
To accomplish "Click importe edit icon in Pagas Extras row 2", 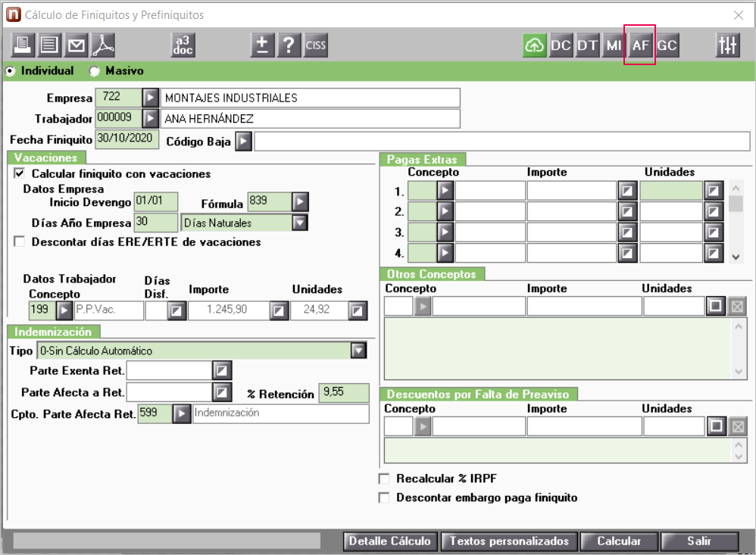I will pos(627,211).
